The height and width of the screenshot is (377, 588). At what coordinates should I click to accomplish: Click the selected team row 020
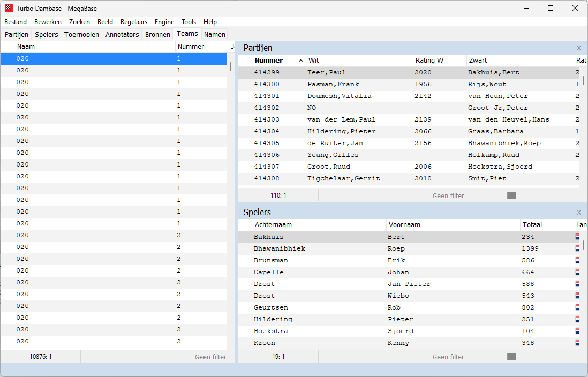113,58
